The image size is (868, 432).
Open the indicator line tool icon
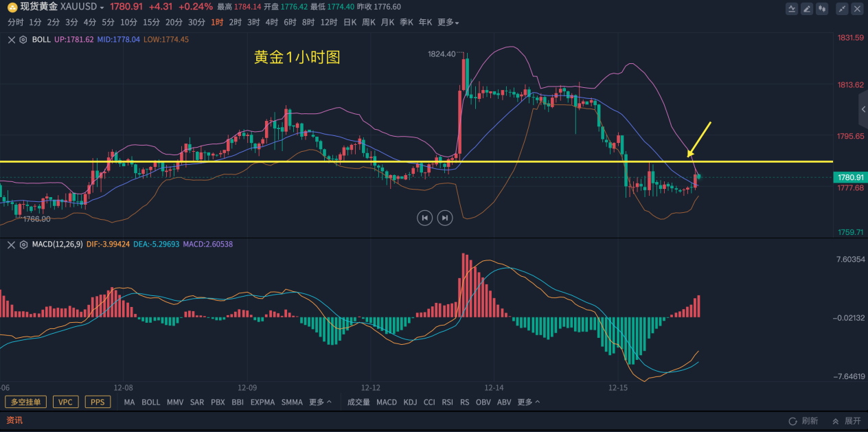pos(792,9)
